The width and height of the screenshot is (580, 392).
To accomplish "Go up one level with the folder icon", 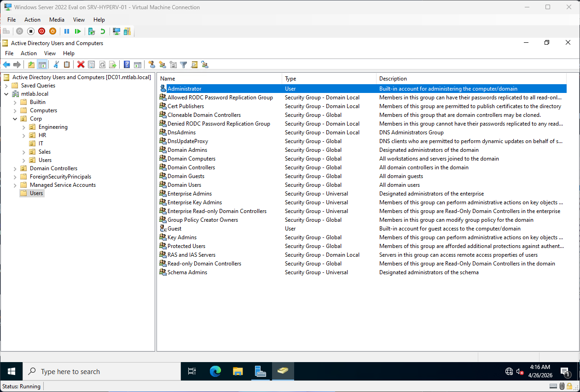I will pos(31,64).
